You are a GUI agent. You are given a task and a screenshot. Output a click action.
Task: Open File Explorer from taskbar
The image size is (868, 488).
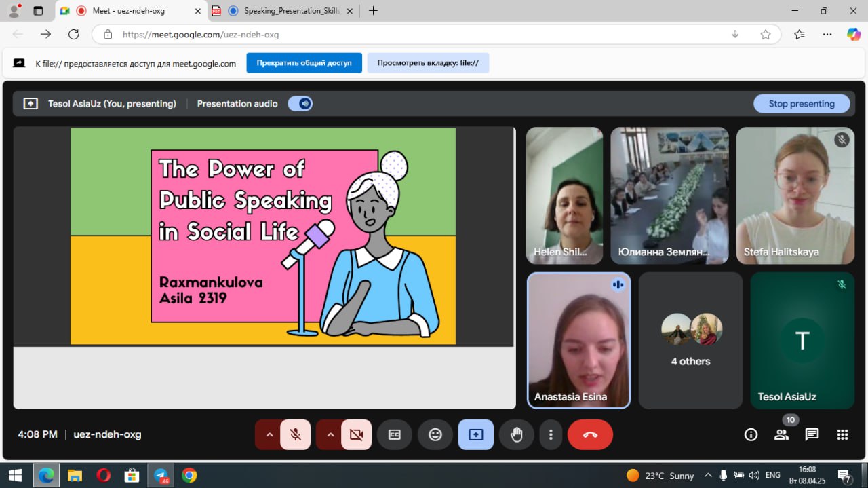pyautogui.click(x=75, y=476)
